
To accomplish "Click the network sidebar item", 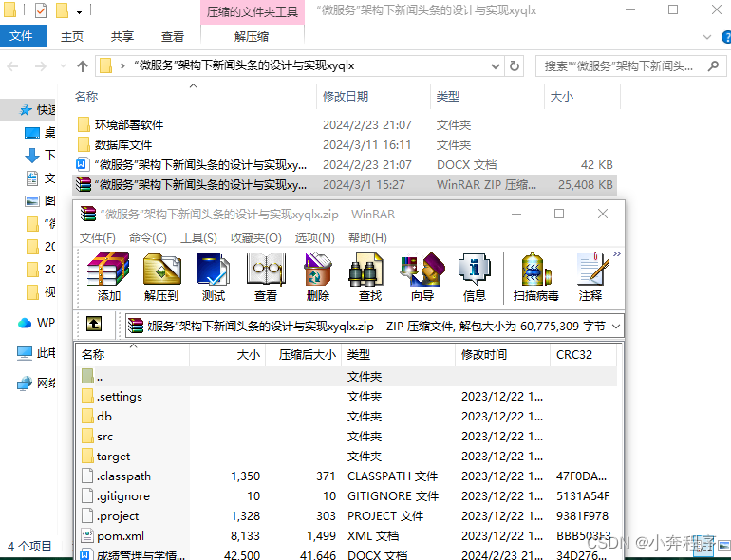I will coord(36,383).
